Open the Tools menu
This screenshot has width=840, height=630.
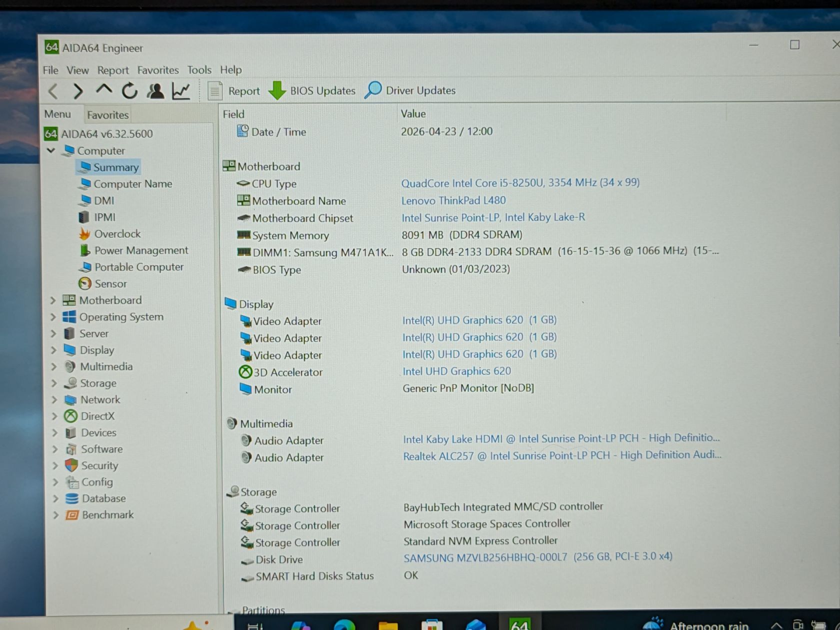pyautogui.click(x=199, y=70)
